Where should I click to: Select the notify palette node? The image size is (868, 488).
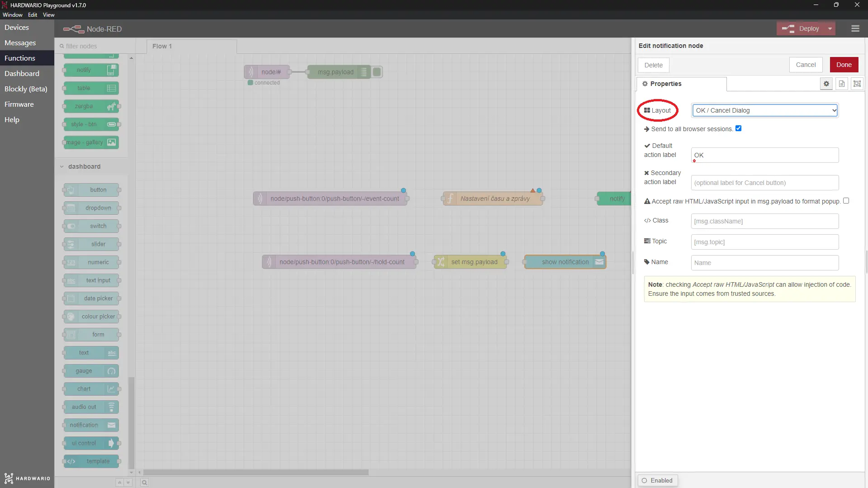(x=91, y=70)
